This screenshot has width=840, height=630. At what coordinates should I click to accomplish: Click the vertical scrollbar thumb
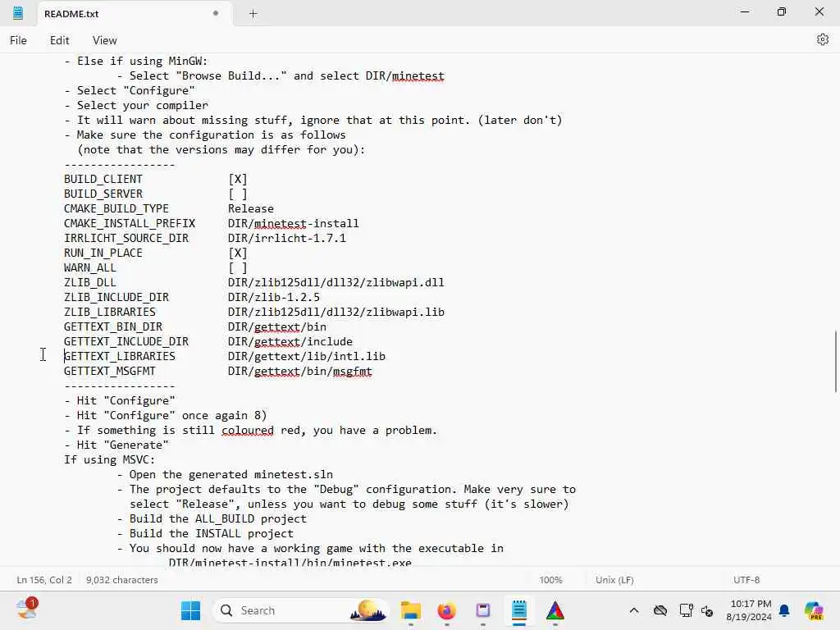[x=834, y=362]
